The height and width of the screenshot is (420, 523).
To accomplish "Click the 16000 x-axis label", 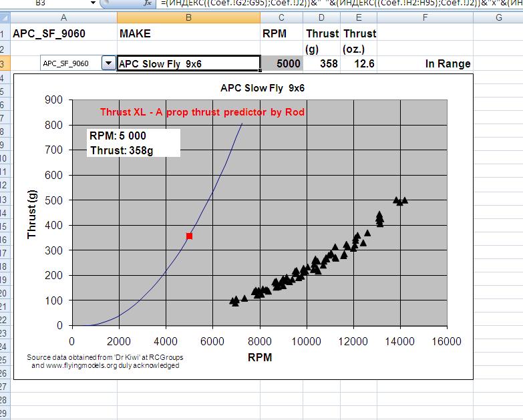I will pyautogui.click(x=447, y=341).
